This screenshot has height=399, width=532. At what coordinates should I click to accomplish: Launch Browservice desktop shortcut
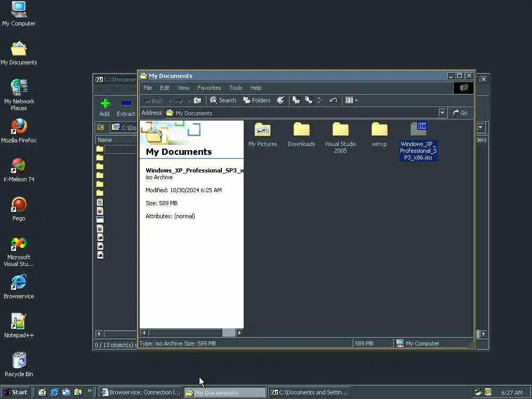[x=19, y=287]
